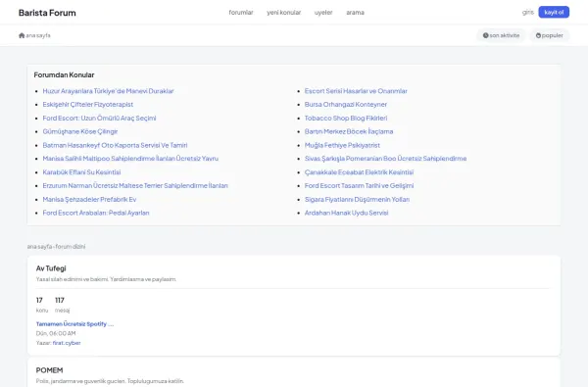Click the Dün, 06:00 AM timestamp
This screenshot has height=387, width=588.
click(x=56, y=333)
